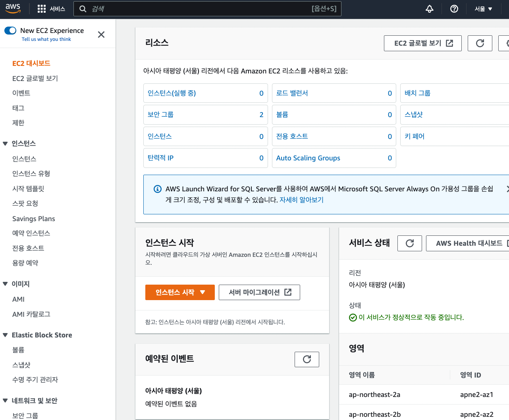
Task: Open AMI 카탈로그 in the sidebar
Action: point(31,314)
